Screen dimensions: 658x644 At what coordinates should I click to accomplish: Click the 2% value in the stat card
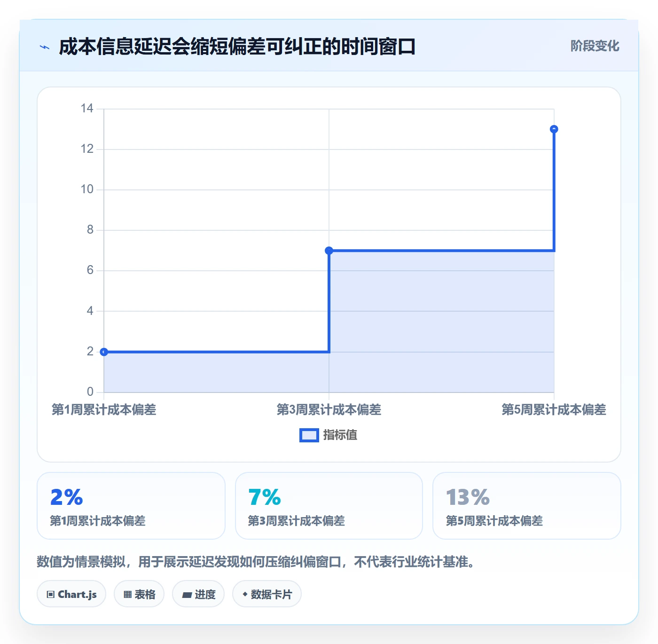[67, 497]
